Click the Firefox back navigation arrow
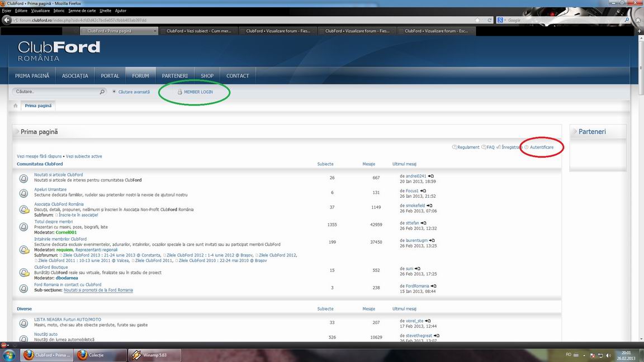Image resolution: width=644 pixels, height=362 pixels. [x=7, y=20]
